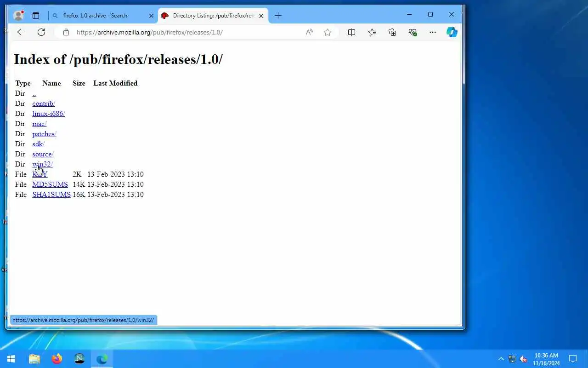Refresh the page
Image resolution: width=588 pixels, height=368 pixels.
pos(41,32)
